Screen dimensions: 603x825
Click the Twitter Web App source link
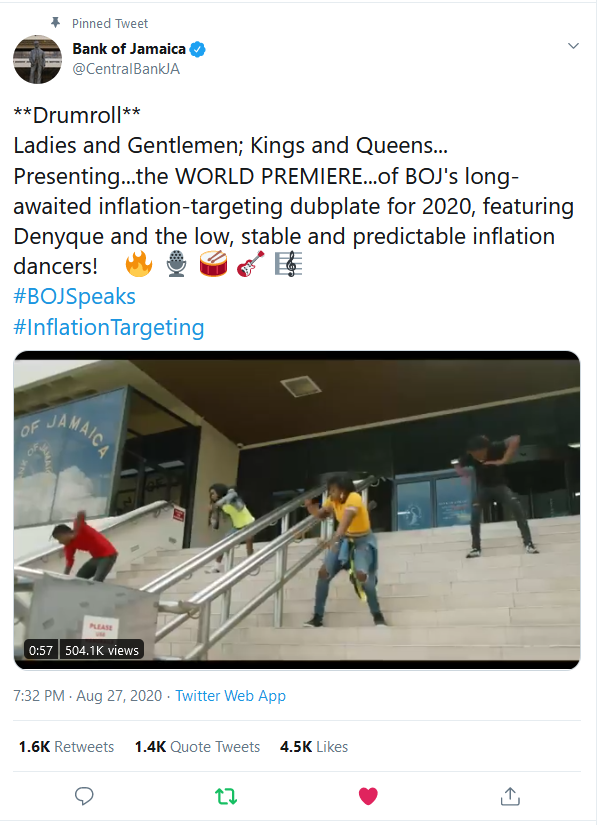[230, 695]
